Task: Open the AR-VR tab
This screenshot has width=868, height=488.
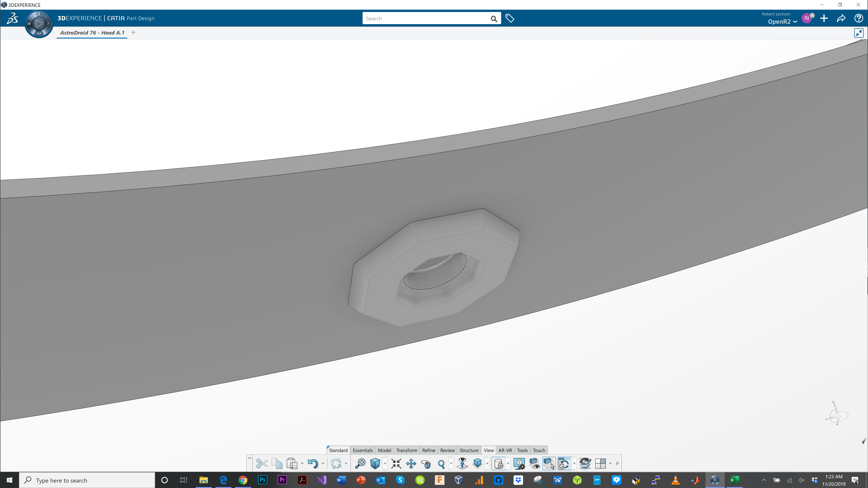Action: (505, 450)
